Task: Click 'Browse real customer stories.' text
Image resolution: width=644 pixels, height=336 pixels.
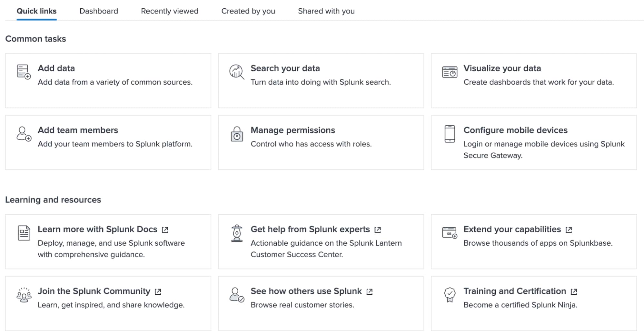Action: point(302,305)
